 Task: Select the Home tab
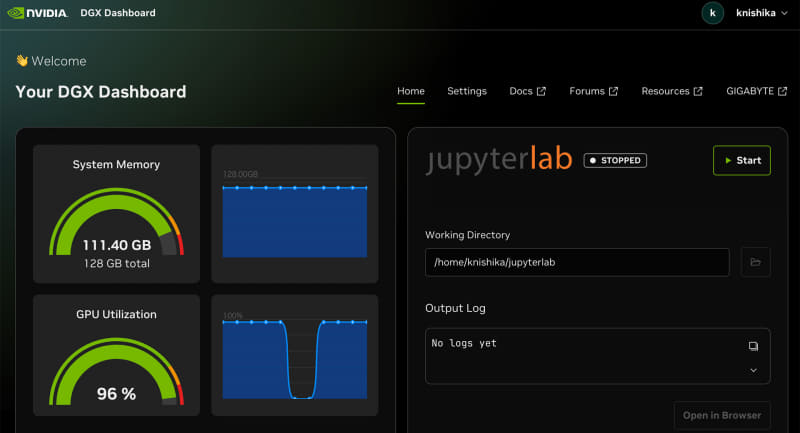coord(411,91)
